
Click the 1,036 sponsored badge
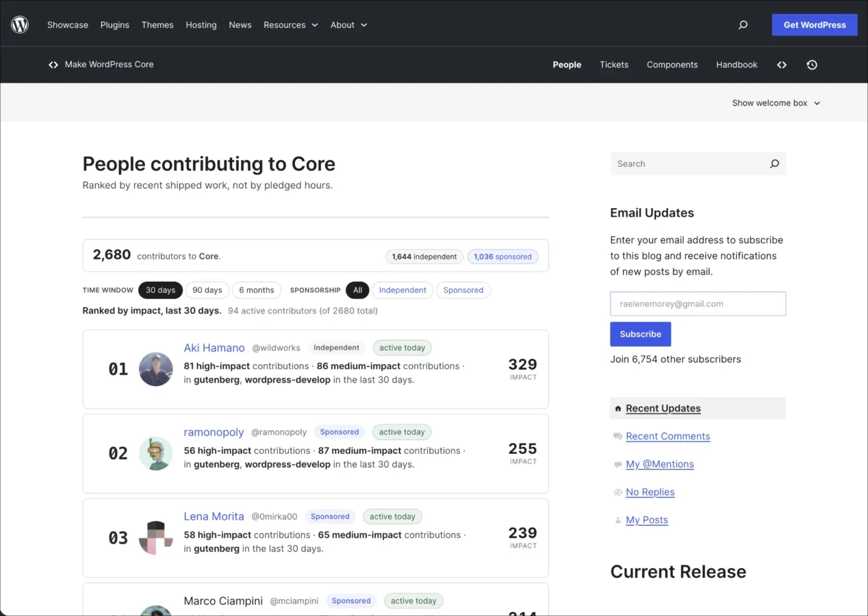(502, 257)
